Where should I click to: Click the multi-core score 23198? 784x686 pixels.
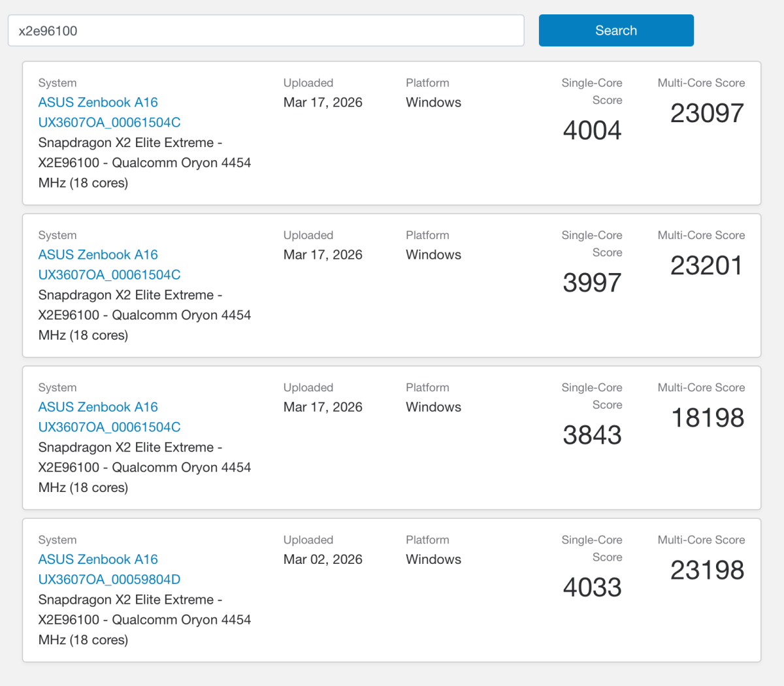click(x=707, y=570)
